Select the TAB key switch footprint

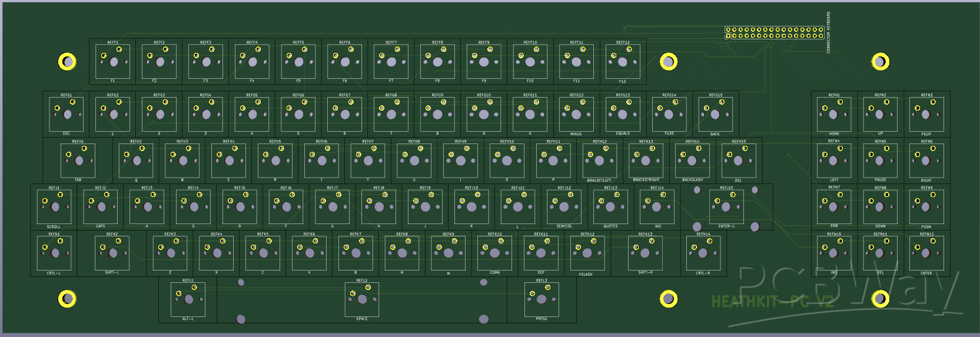[x=78, y=161]
